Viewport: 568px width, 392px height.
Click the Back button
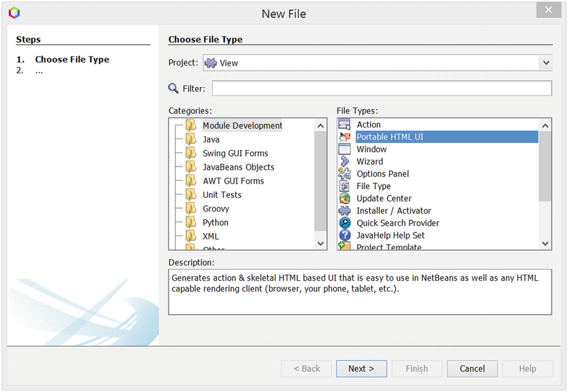(x=306, y=369)
